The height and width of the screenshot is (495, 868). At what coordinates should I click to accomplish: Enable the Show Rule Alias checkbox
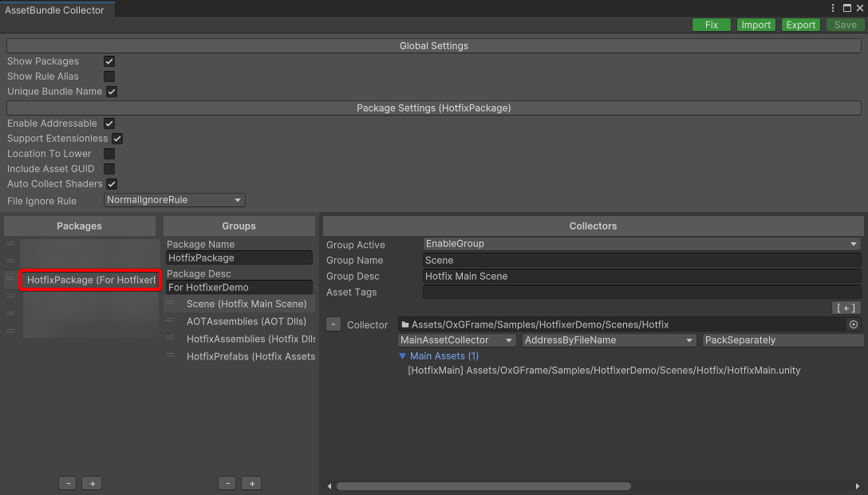[109, 77]
